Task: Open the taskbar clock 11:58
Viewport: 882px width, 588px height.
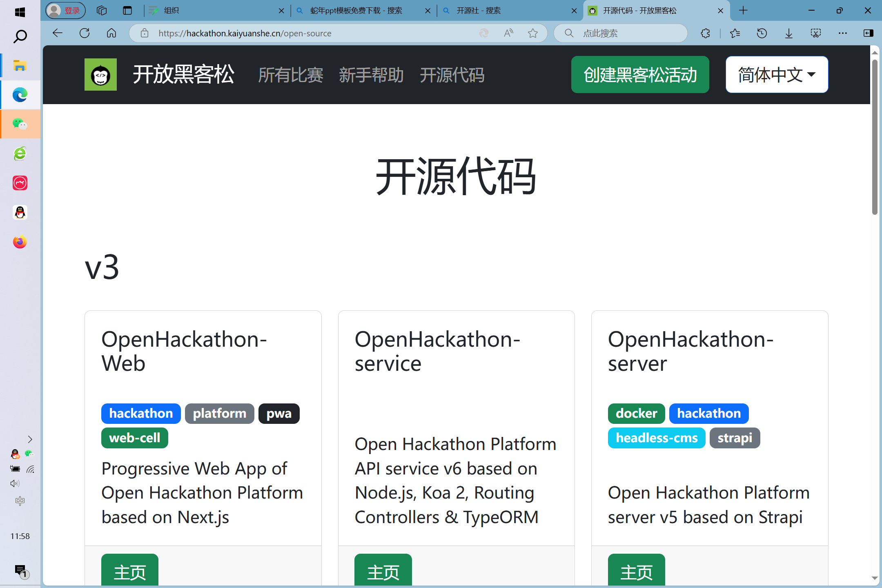Action: click(20, 536)
